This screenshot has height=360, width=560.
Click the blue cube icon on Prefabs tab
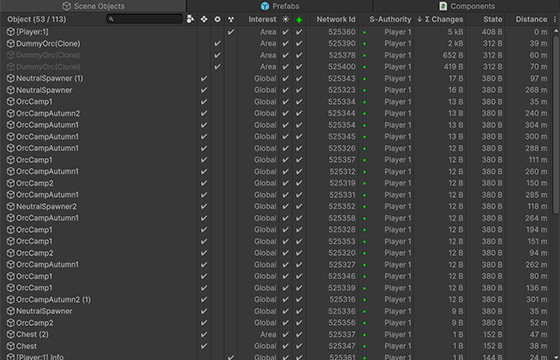(265, 6)
